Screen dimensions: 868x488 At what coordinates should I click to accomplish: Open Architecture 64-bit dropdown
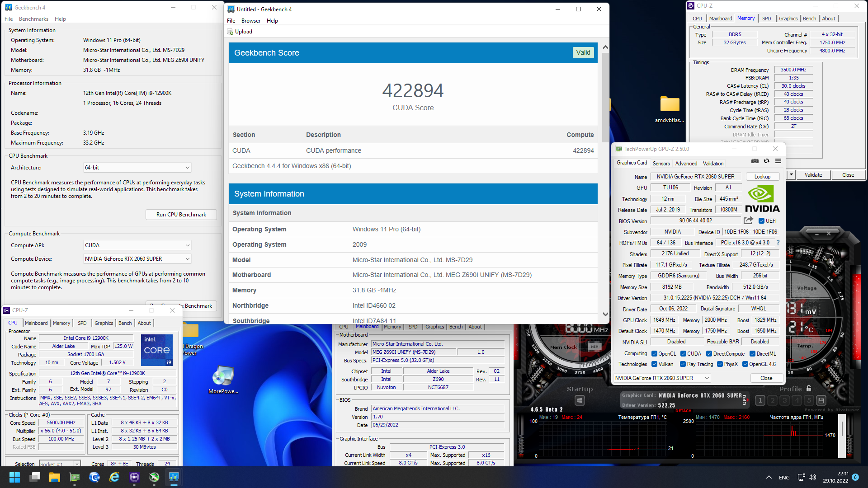pyautogui.click(x=137, y=168)
